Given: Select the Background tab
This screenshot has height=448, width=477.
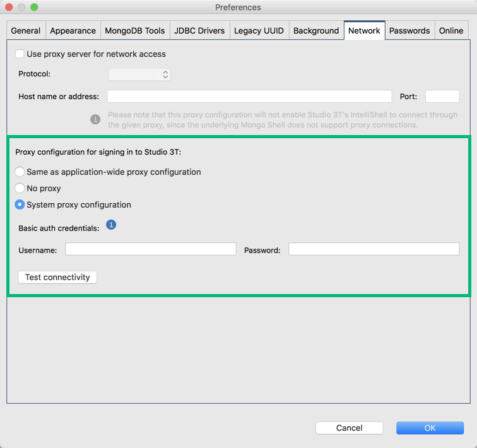Looking at the screenshot, I should click(316, 30).
